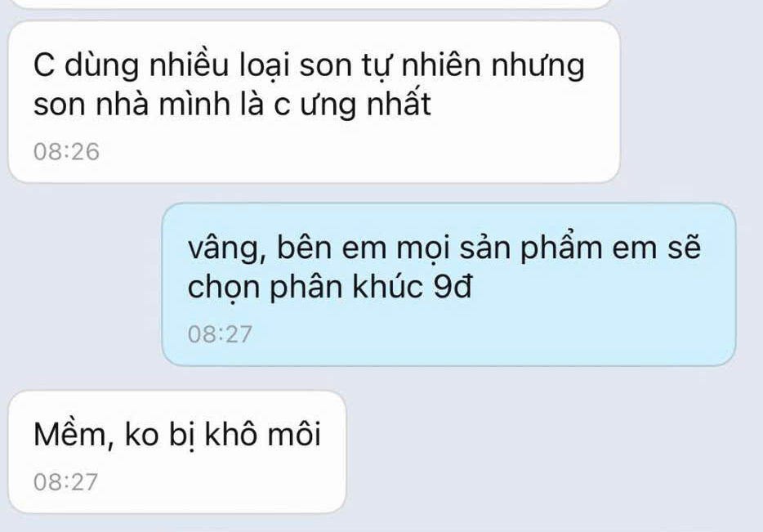The width and height of the screenshot is (763, 532).
Task: Click the word "nhưng" in the first message
Action: (538, 67)
